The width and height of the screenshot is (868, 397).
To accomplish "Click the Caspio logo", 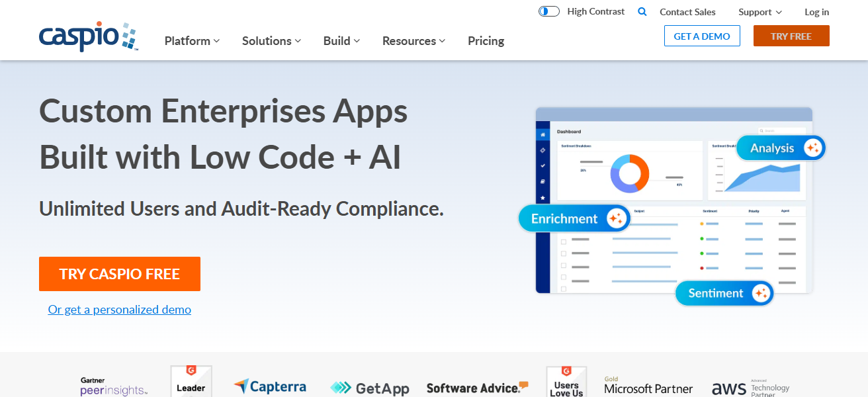I will coord(88,36).
